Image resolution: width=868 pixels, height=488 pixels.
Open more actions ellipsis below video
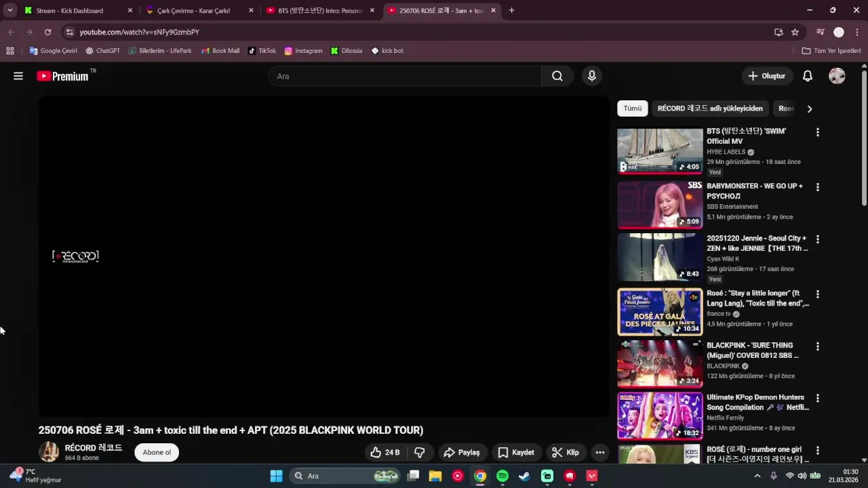[x=599, y=452]
